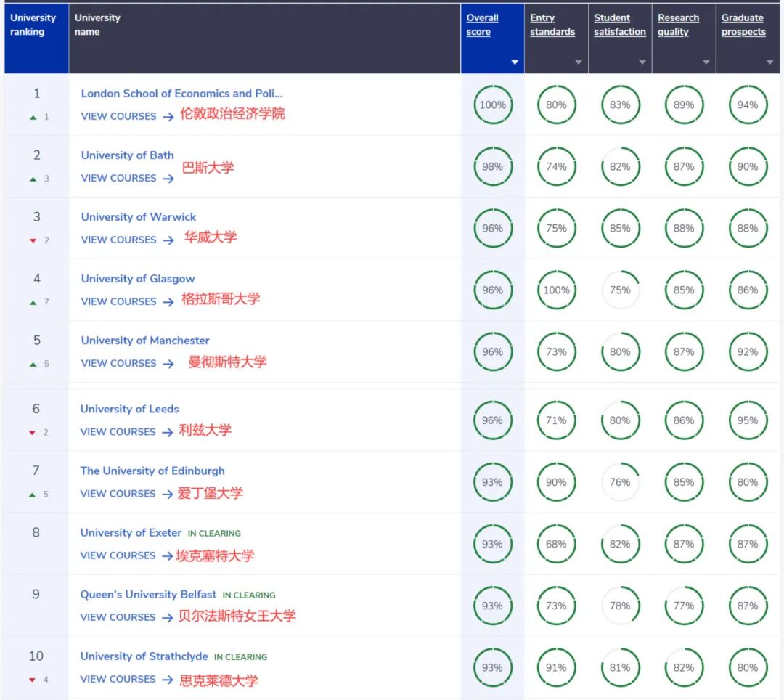Viewport: 784px width, 700px height.
Task: Click LSE rank up arrow indicator
Action: tap(33, 118)
